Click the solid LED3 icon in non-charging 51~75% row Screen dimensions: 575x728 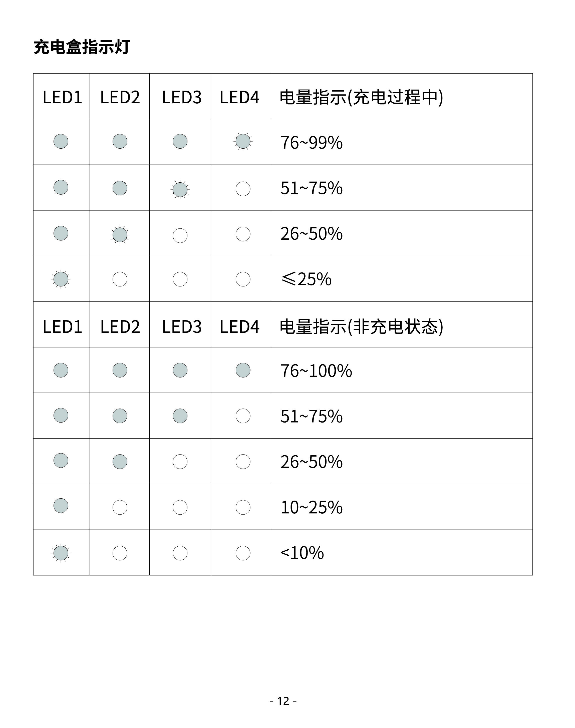(180, 416)
